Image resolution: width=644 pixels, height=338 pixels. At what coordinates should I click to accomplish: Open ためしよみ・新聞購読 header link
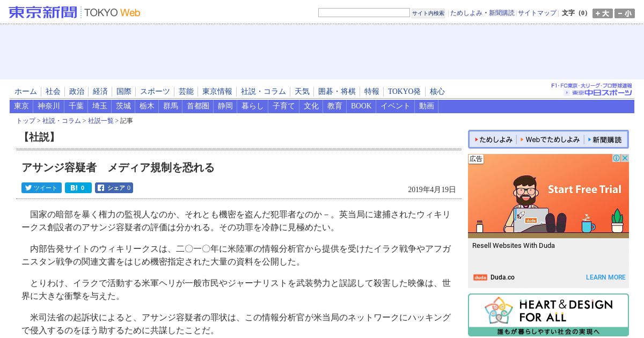[x=482, y=13]
